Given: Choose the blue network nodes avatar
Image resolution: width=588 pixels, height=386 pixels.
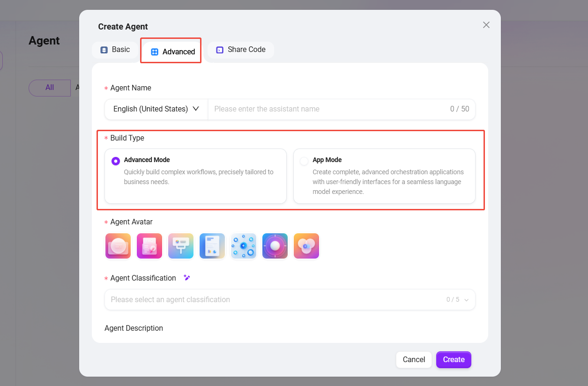Looking at the screenshot, I should tap(244, 246).
